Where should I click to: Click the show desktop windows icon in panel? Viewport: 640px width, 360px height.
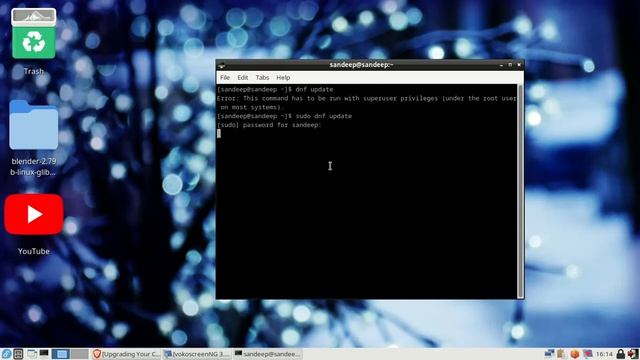pos(31,353)
